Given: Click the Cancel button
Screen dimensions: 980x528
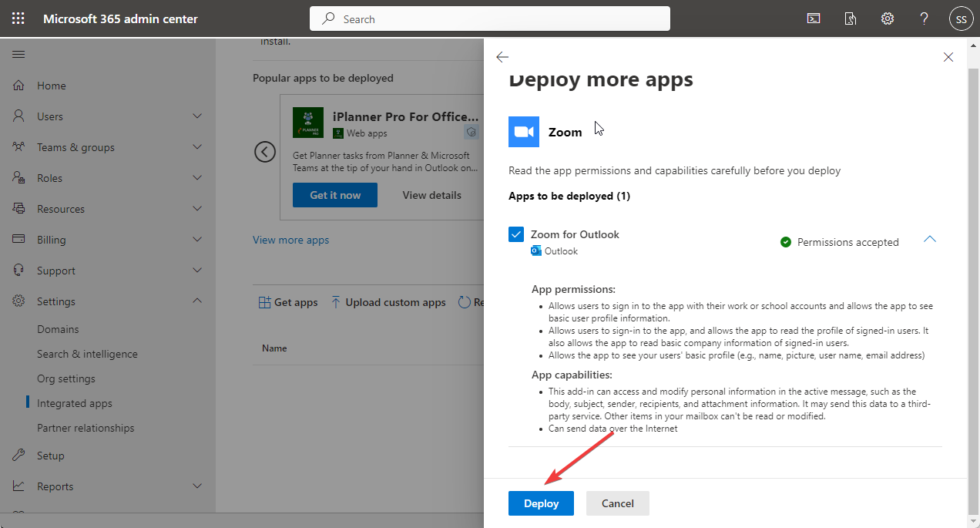Looking at the screenshot, I should coord(618,503).
